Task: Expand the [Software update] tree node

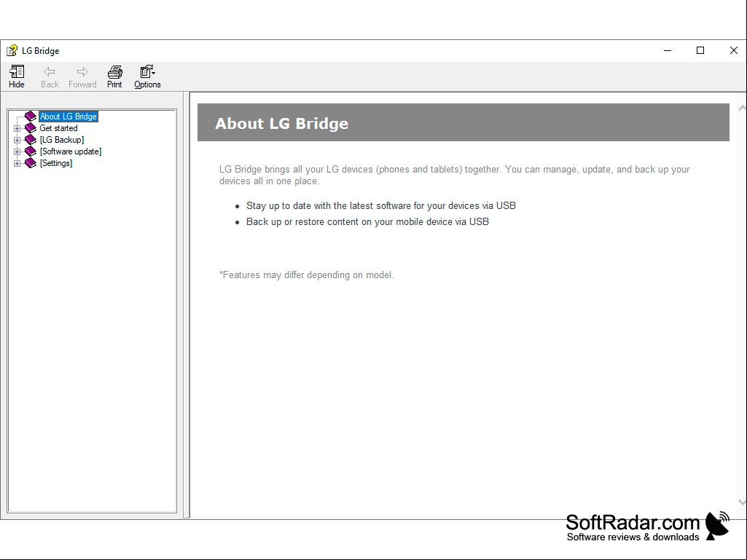Action: coord(17,152)
